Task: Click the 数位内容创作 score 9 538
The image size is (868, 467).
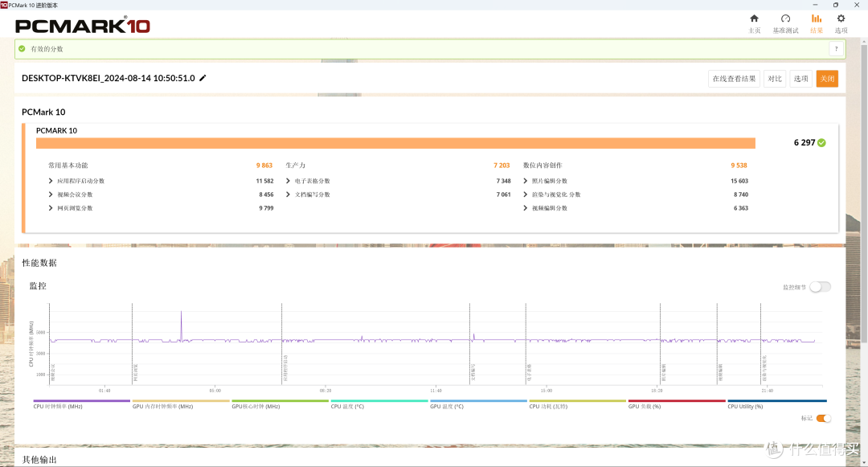Action: point(739,166)
